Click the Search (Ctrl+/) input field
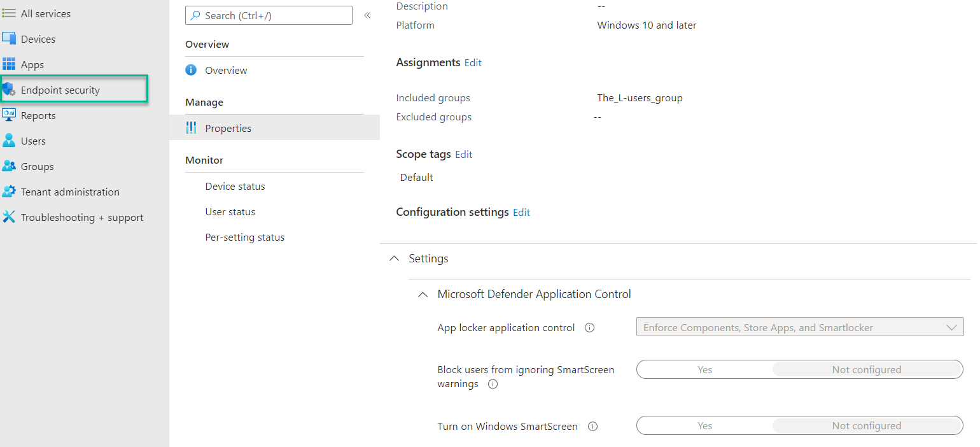The height and width of the screenshot is (447, 980). 269,15
